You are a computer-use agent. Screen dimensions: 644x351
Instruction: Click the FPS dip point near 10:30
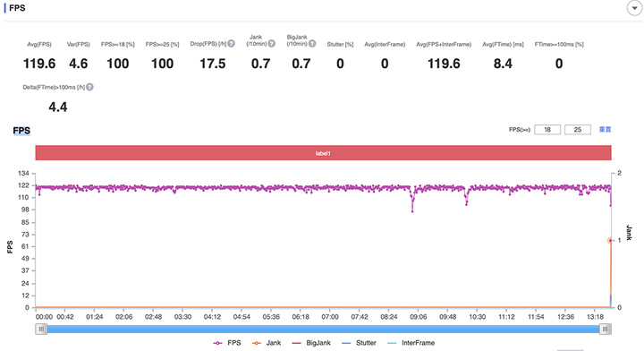pyautogui.click(x=467, y=204)
